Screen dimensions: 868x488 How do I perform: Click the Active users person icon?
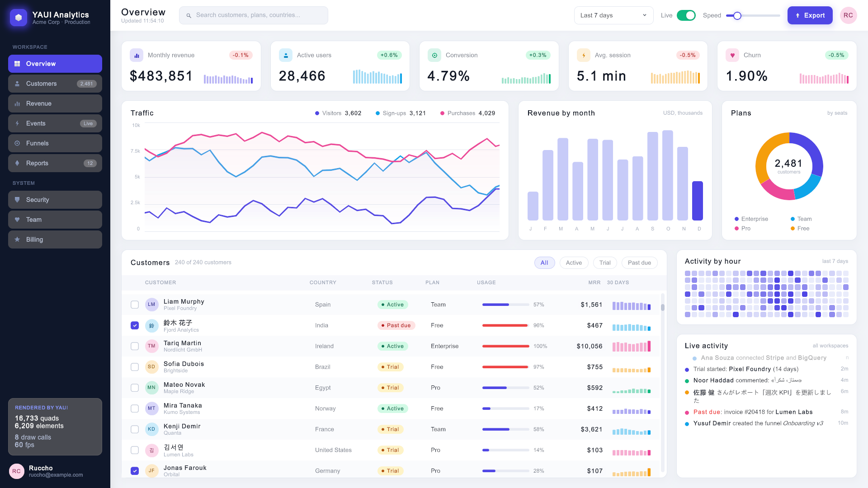point(286,55)
